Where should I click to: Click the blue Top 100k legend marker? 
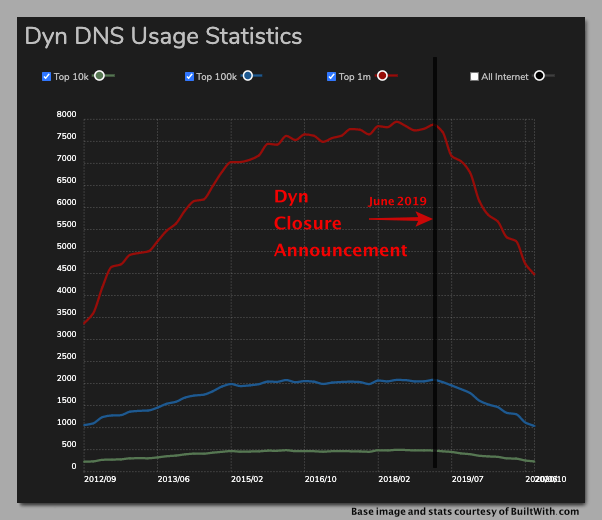coord(248,76)
